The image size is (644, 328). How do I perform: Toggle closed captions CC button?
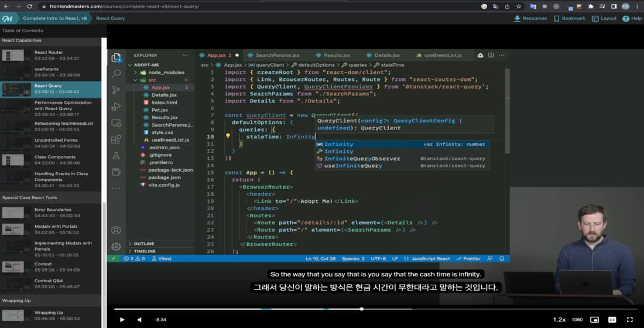612,319
